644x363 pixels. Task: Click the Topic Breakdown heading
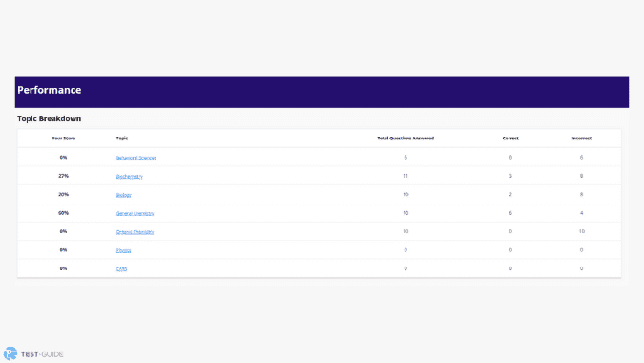pos(50,118)
